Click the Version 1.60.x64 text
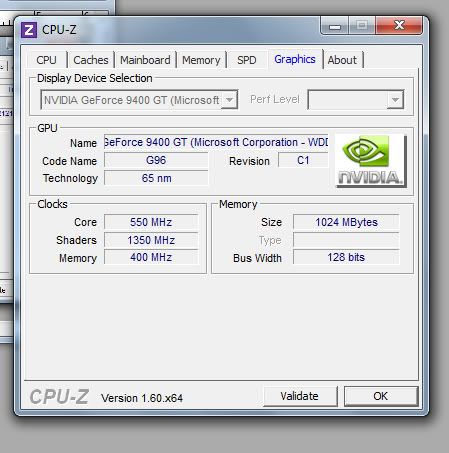The width and height of the screenshot is (449, 453). (x=142, y=398)
